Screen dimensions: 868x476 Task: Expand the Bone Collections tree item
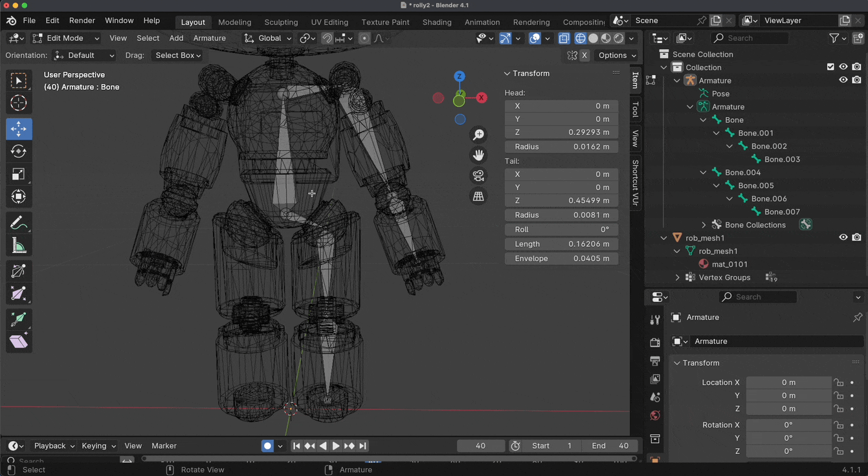[x=704, y=225]
